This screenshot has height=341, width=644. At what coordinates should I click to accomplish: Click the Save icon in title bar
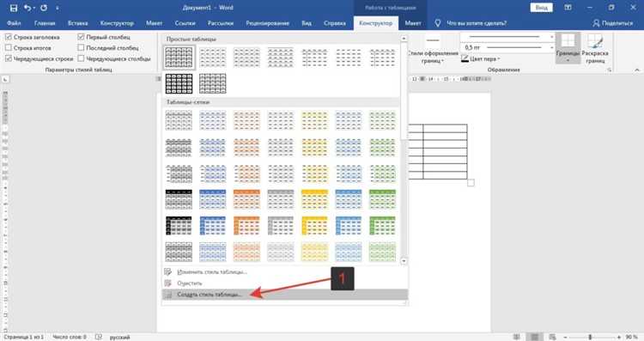14,8
